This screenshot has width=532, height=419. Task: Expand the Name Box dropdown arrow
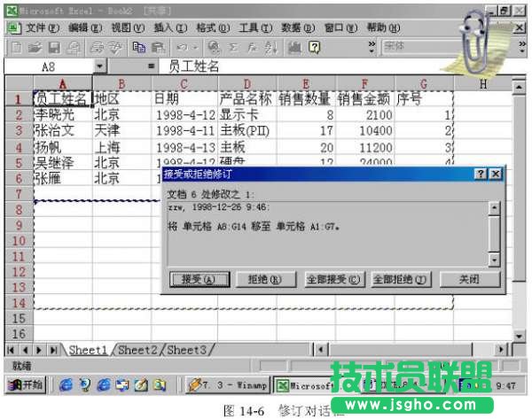pyautogui.click(x=99, y=66)
